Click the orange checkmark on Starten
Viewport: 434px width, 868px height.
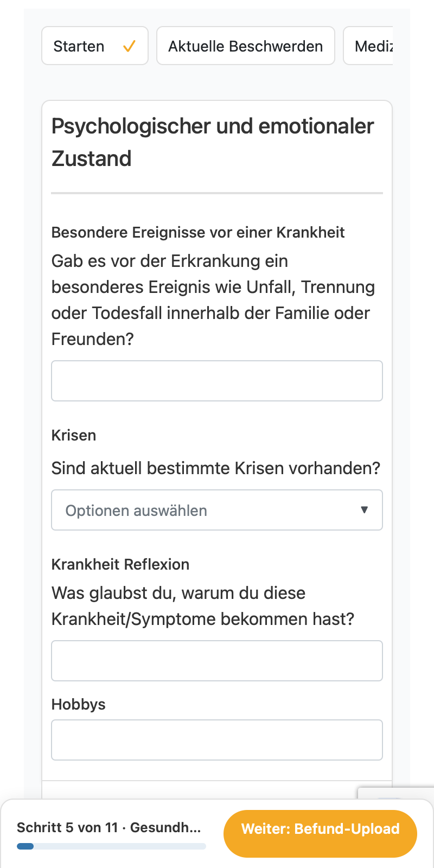tap(129, 47)
